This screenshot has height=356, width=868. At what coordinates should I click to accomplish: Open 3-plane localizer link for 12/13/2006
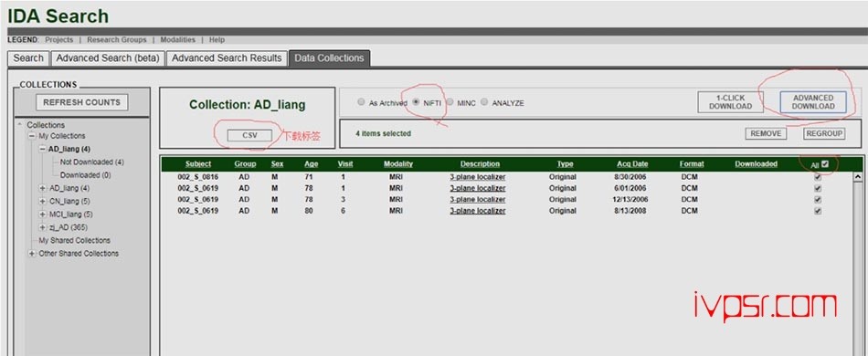click(477, 200)
